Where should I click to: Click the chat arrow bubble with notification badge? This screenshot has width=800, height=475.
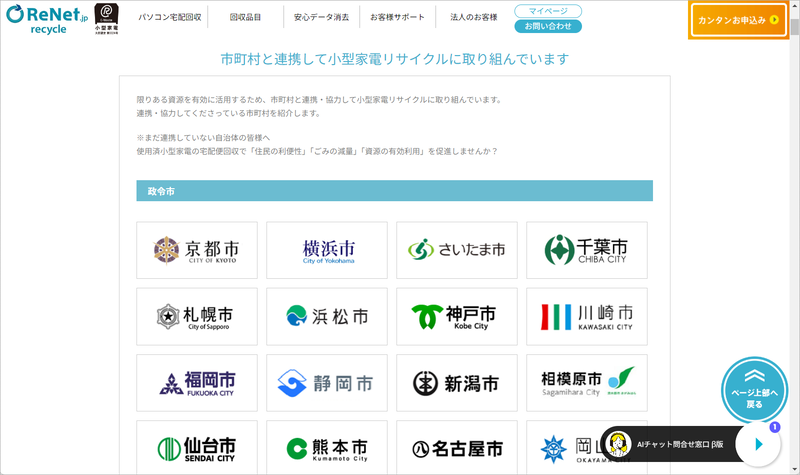coord(759,444)
